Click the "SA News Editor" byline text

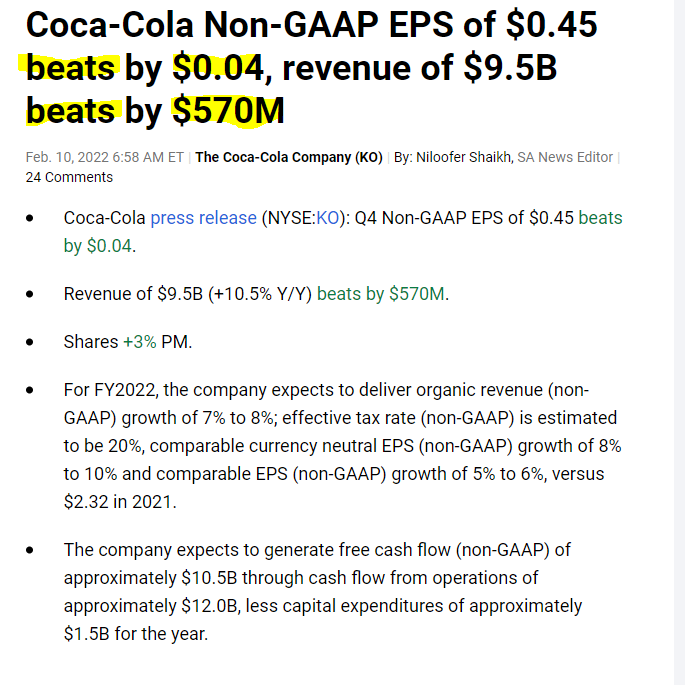pos(565,157)
